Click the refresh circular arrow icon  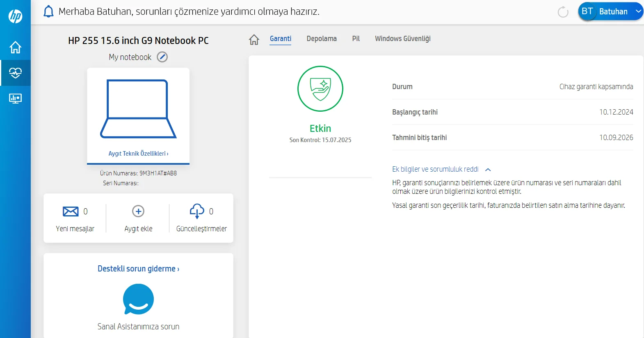563,12
